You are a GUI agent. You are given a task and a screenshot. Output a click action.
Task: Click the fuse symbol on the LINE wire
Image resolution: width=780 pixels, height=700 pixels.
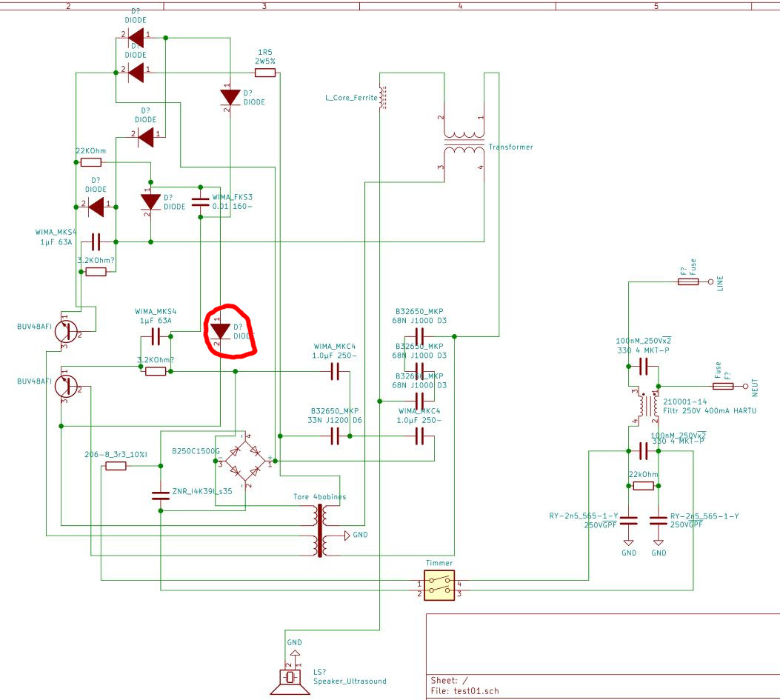(x=688, y=281)
